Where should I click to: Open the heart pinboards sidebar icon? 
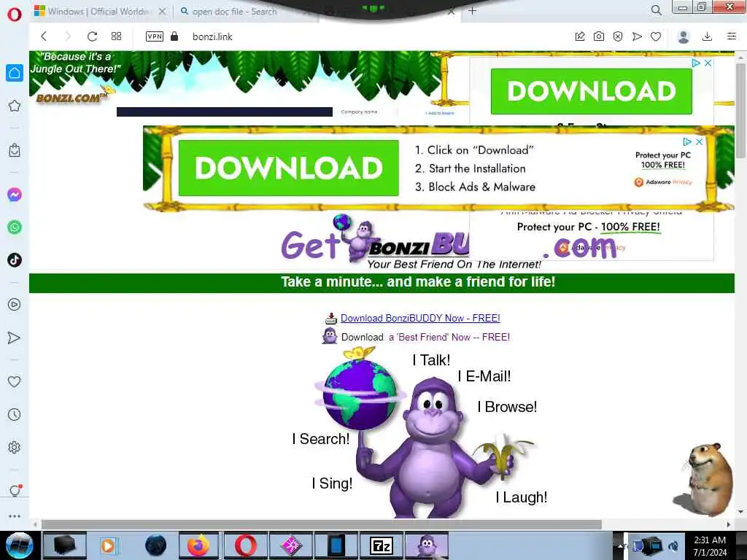(x=15, y=381)
